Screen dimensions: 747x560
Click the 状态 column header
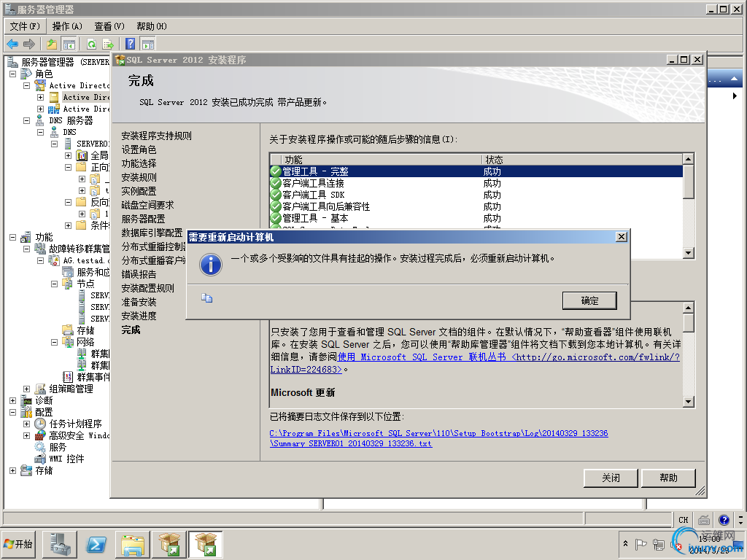582,160
